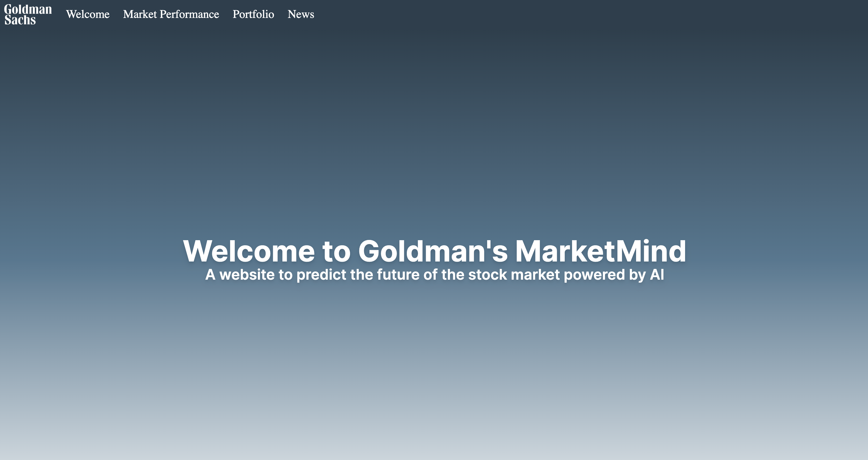The height and width of the screenshot is (460, 868).
Task: Select the 'Welcome to Goldman's MarketMind' heading
Action: click(434, 251)
